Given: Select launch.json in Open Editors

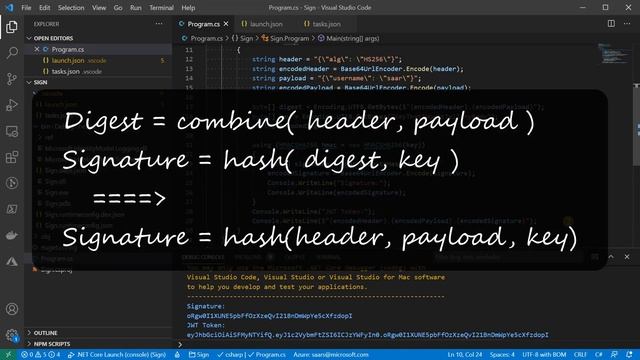Looking at the screenshot, I should tap(98, 60).
